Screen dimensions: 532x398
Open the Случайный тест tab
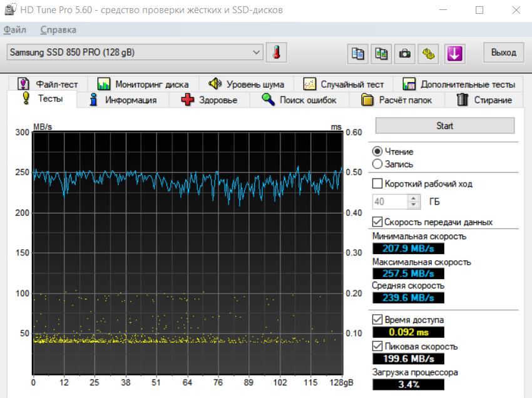tap(344, 84)
